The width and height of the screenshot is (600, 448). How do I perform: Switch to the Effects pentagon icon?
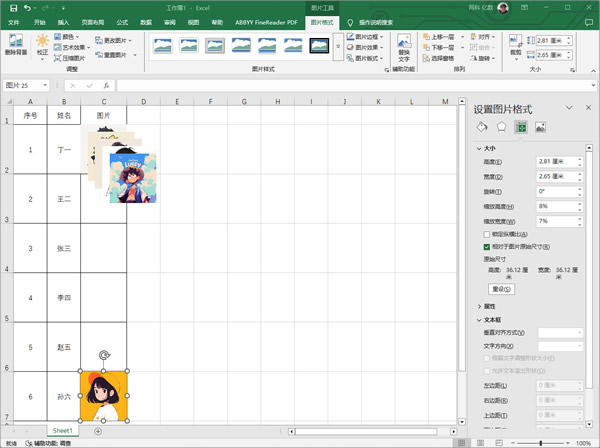(x=501, y=127)
